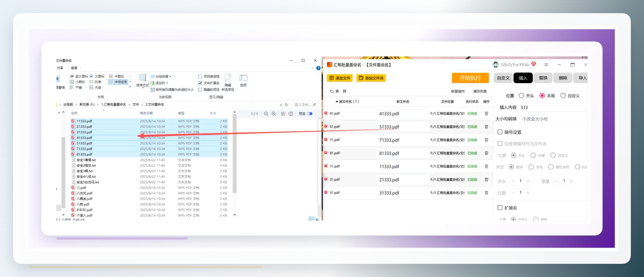This screenshot has height=277, width=644.
Task: Click the 返回 back arrow icon
Action: point(332,91)
